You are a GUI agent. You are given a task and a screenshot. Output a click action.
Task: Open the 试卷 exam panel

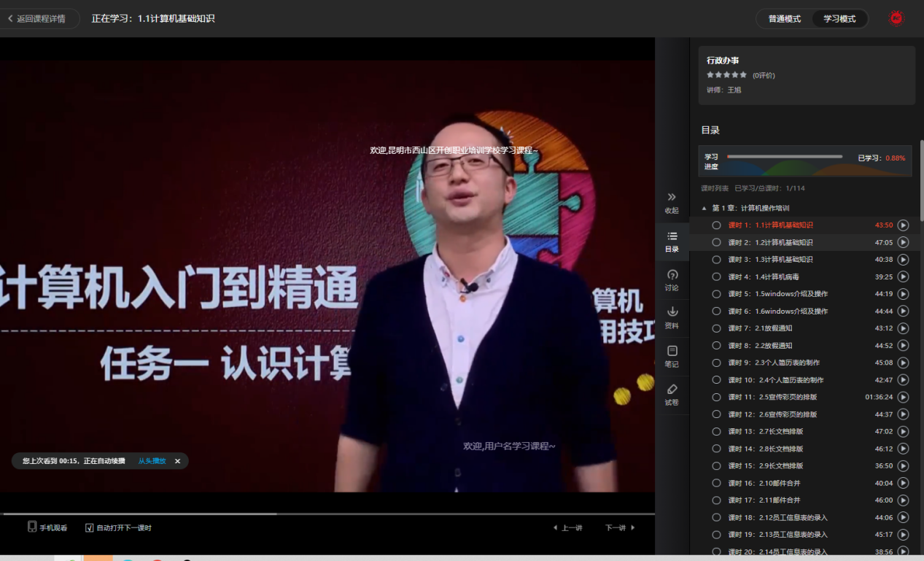pos(672,395)
